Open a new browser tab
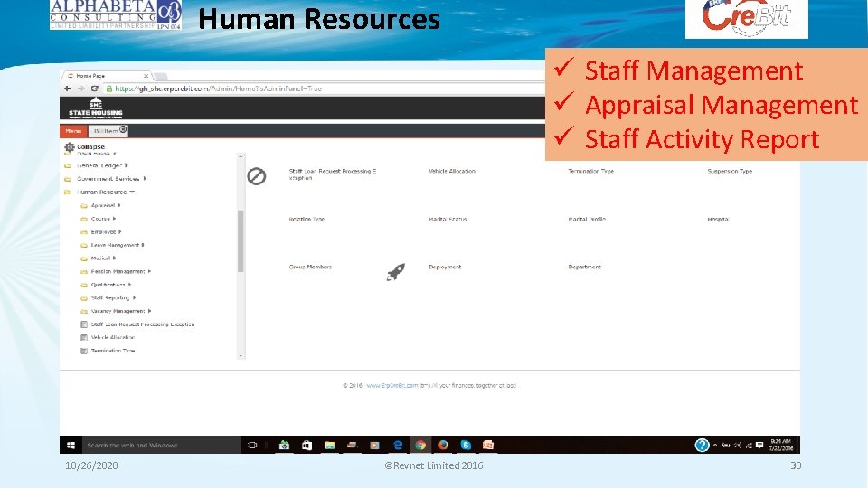This screenshot has height=488, width=868. [161, 76]
